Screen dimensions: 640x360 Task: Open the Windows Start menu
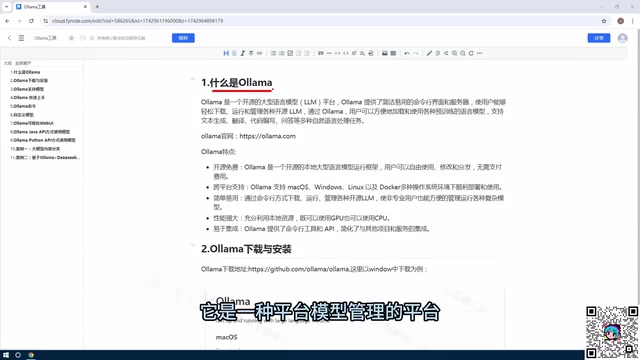click(6, 355)
